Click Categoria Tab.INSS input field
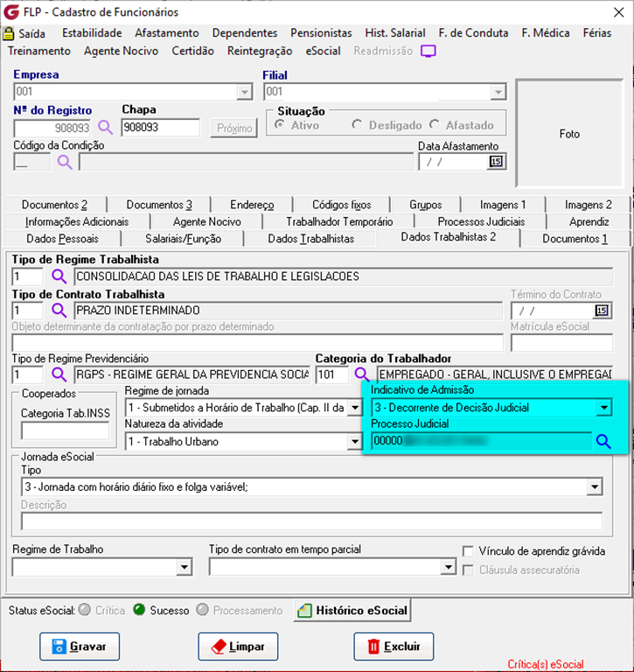The width and height of the screenshot is (634, 672). coord(65,430)
